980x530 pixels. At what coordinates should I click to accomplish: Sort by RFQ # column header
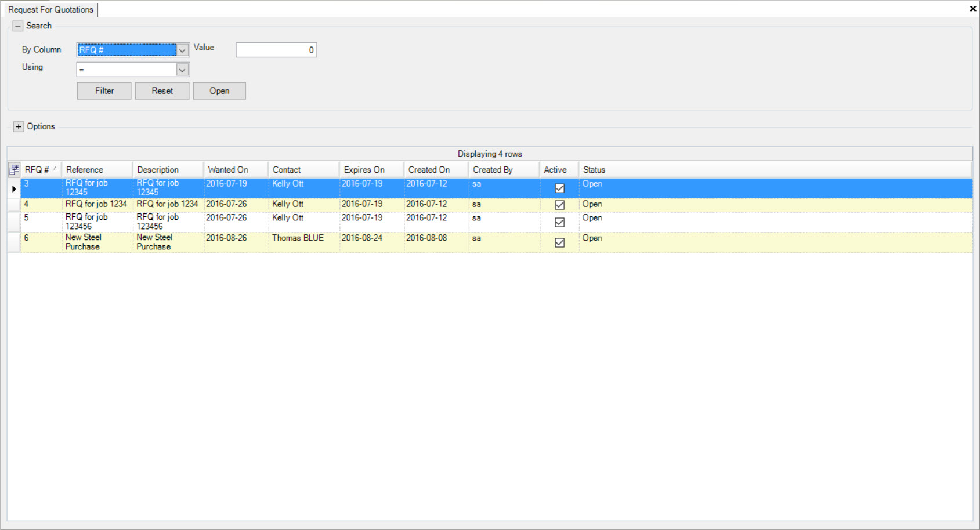click(x=41, y=169)
